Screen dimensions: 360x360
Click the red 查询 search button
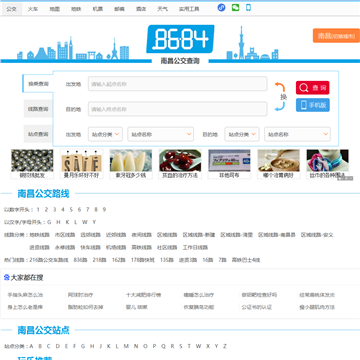(x=313, y=88)
